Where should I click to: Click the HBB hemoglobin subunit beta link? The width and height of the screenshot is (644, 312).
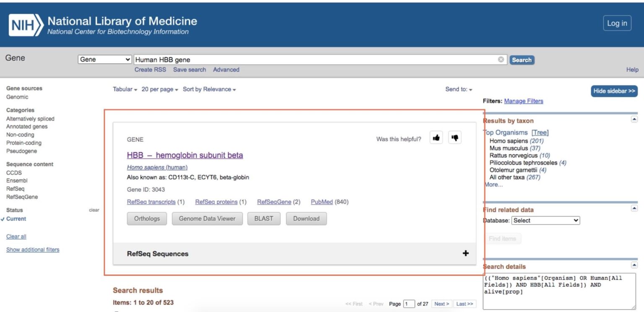point(184,155)
